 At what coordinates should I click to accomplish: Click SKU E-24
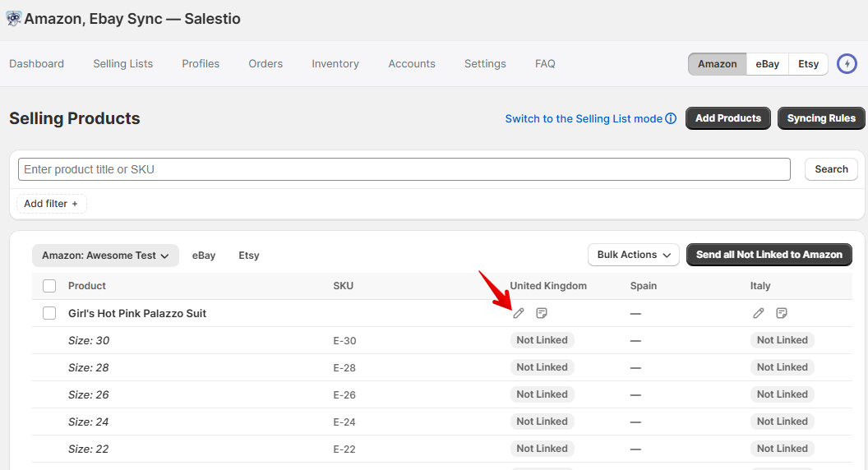(x=344, y=422)
